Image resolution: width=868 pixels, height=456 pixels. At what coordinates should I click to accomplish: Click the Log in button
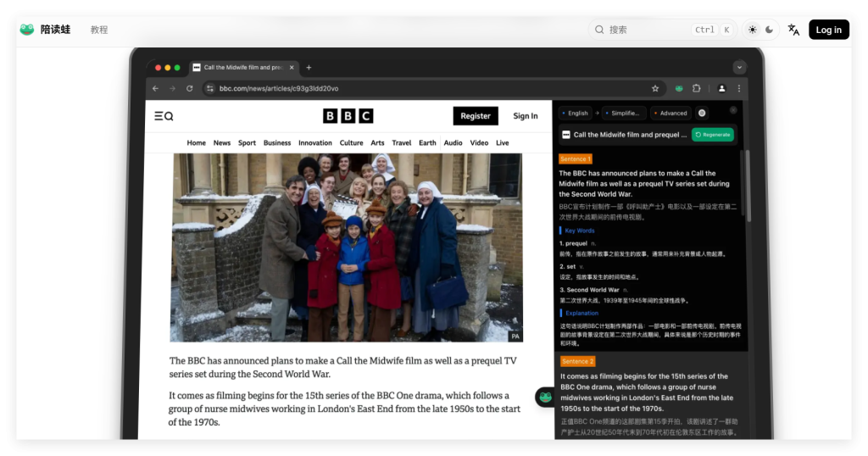tap(829, 30)
